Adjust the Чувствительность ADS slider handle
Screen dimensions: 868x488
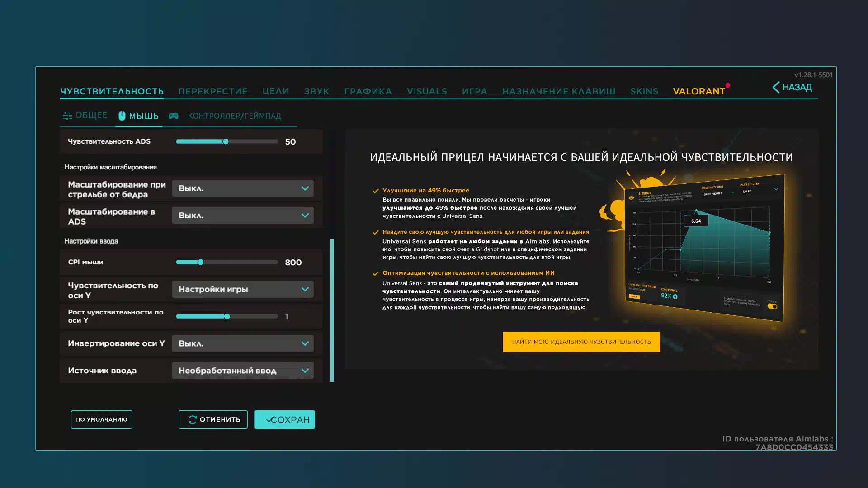pyautogui.click(x=226, y=141)
